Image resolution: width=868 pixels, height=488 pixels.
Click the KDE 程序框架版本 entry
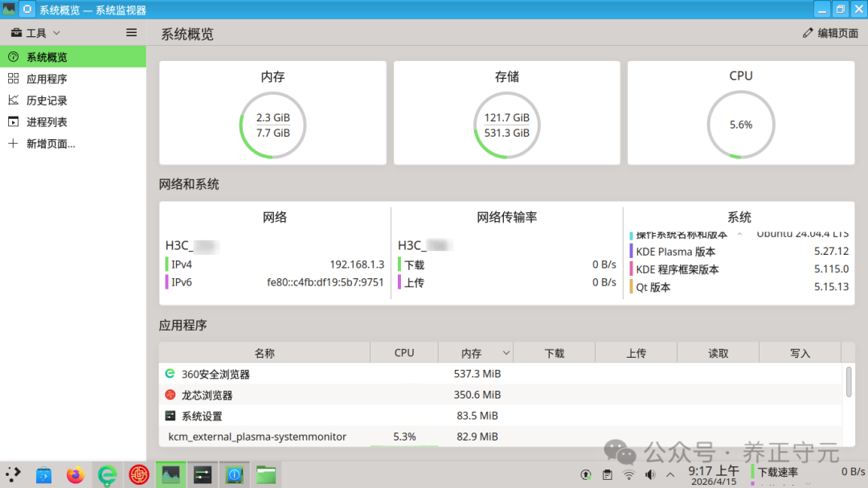click(x=739, y=269)
